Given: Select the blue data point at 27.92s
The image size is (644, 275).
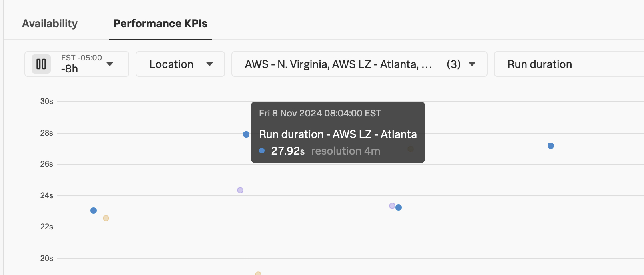Looking at the screenshot, I should tap(246, 134).
